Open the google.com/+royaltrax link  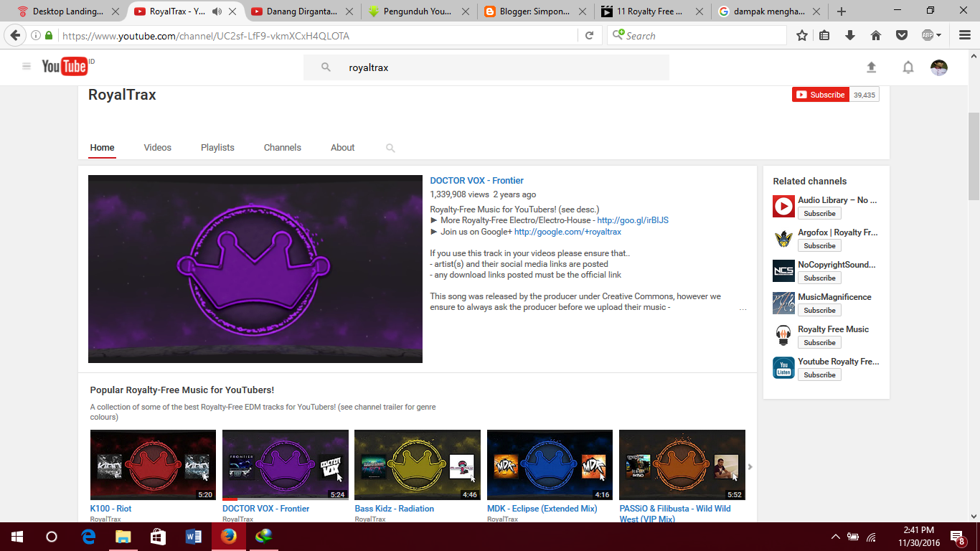[x=567, y=232]
